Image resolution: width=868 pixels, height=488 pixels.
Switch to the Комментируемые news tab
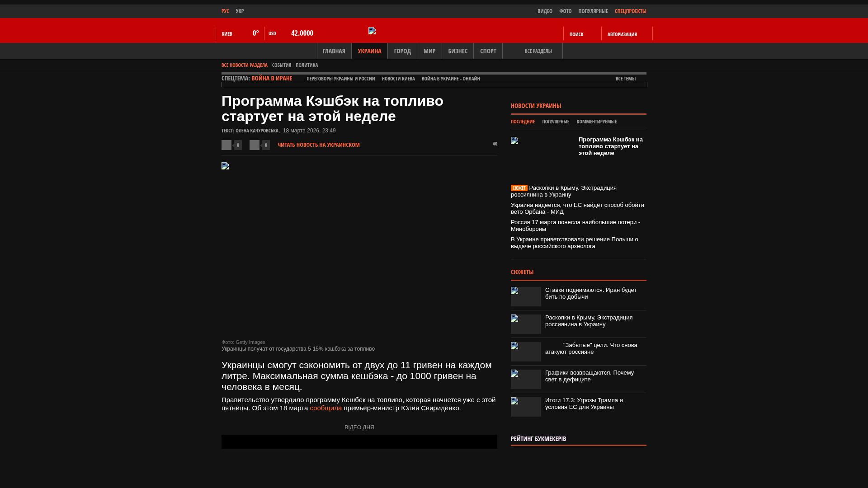[x=596, y=122]
